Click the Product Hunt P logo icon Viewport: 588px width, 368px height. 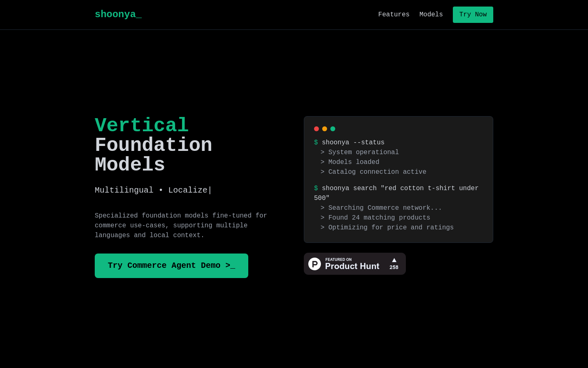[314, 264]
